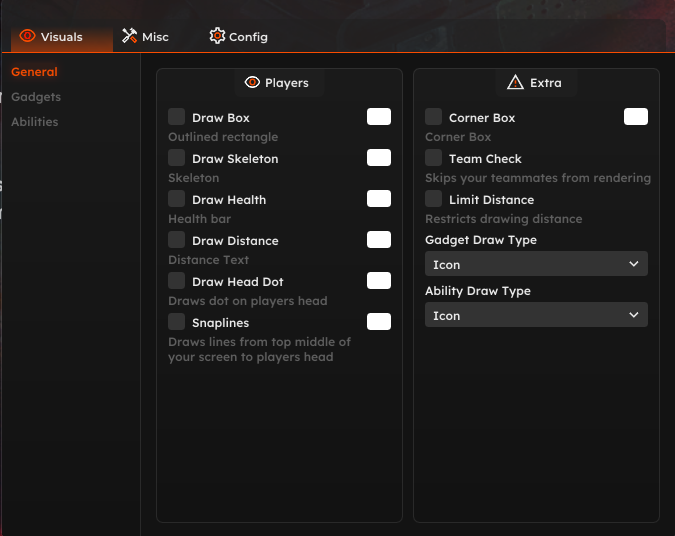This screenshot has width=675, height=536.
Task: Turn on the Snaplines checkbox
Action: 177,322
